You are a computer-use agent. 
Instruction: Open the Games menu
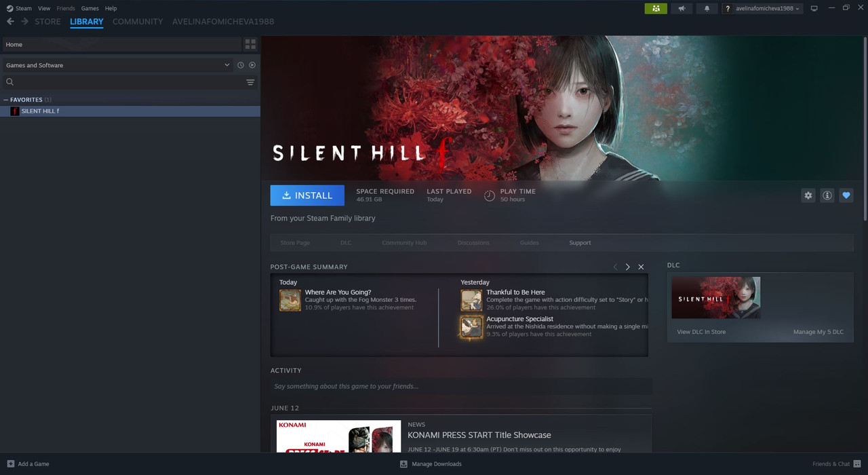(x=90, y=8)
